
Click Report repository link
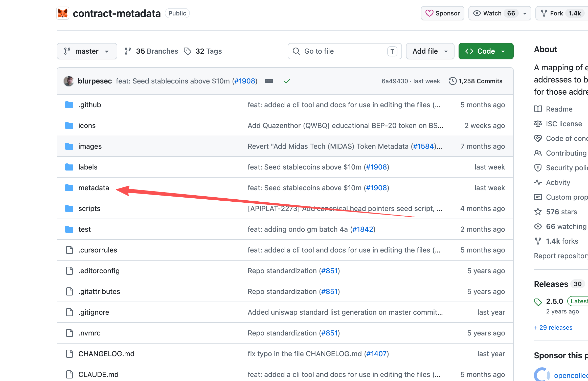(x=561, y=256)
